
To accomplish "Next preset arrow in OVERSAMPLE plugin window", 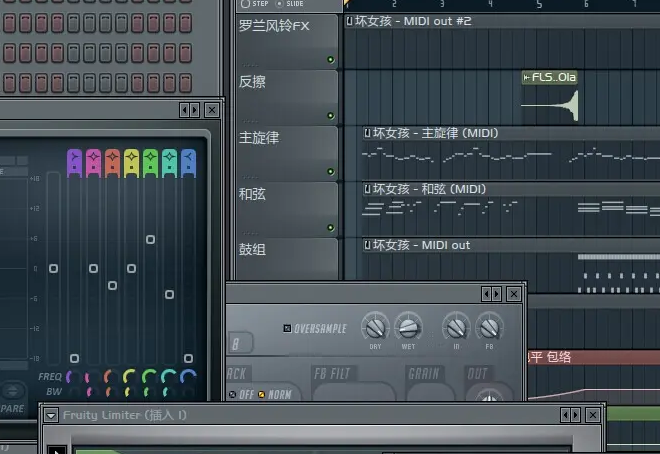I will tap(497, 294).
